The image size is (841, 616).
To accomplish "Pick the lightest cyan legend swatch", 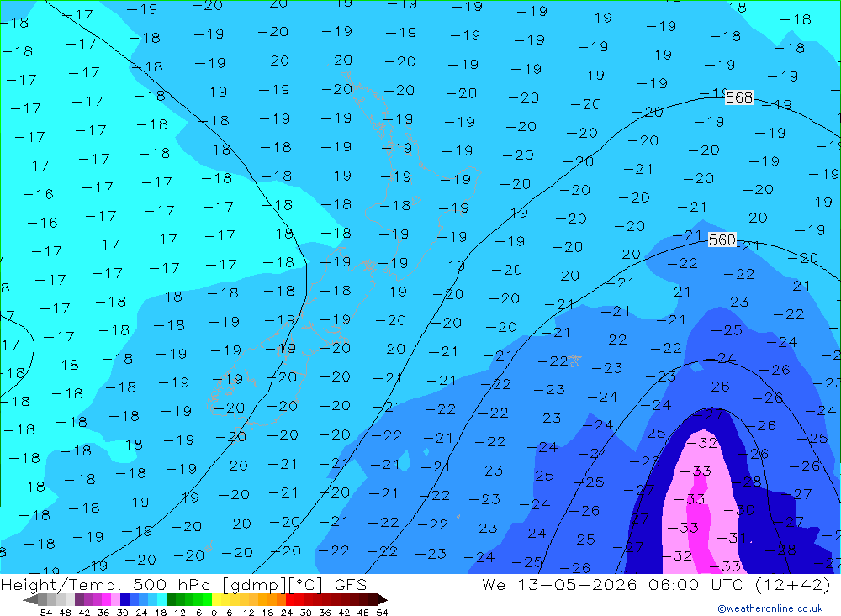I will tap(161, 600).
